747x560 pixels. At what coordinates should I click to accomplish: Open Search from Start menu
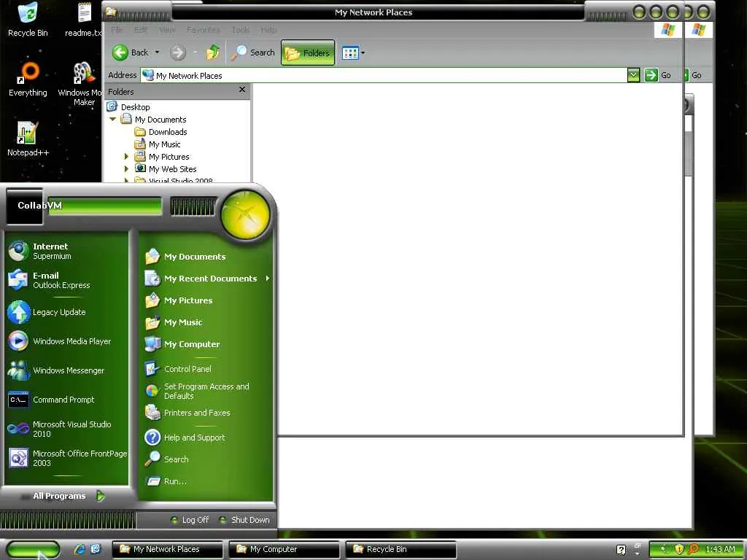pyautogui.click(x=206, y=459)
